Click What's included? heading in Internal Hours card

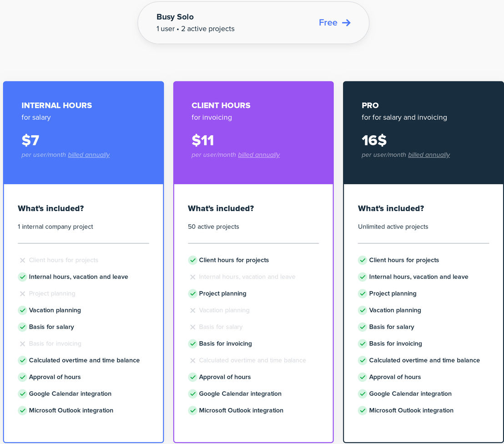[x=51, y=208]
